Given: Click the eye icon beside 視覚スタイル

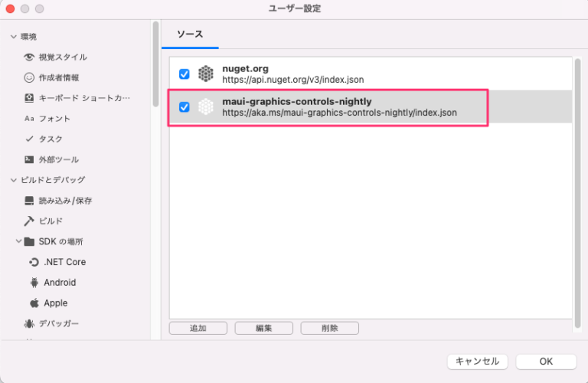Looking at the screenshot, I should pos(29,57).
